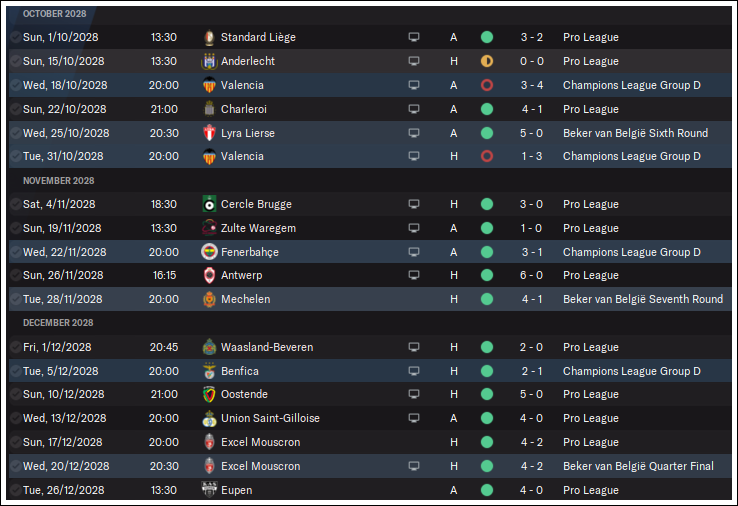Open the 6 - 0 Antwerp match result
Viewport: 738px width, 506px height.
click(x=531, y=275)
